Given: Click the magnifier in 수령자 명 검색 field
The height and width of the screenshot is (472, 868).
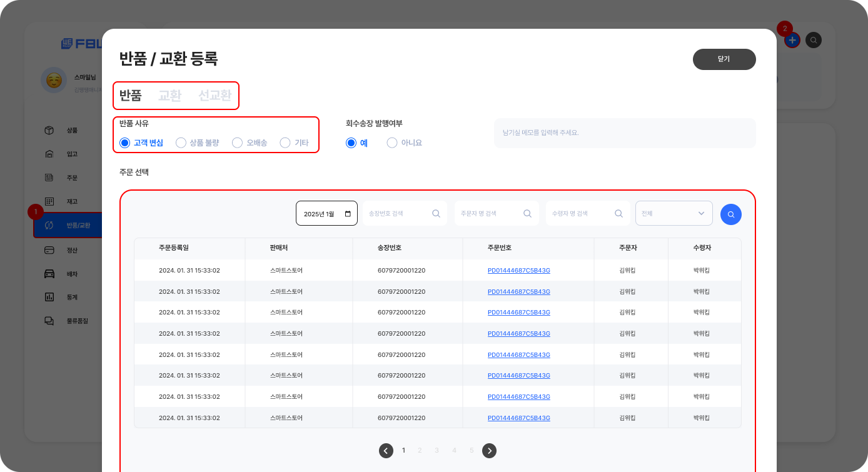Looking at the screenshot, I should [618, 213].
